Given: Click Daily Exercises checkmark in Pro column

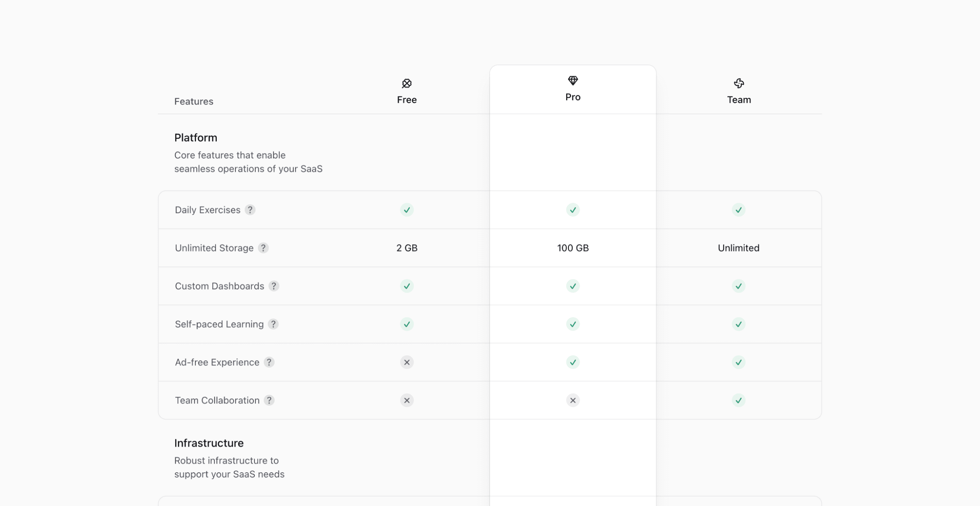Looking at the screenshot, I should (x=573, y=210).
